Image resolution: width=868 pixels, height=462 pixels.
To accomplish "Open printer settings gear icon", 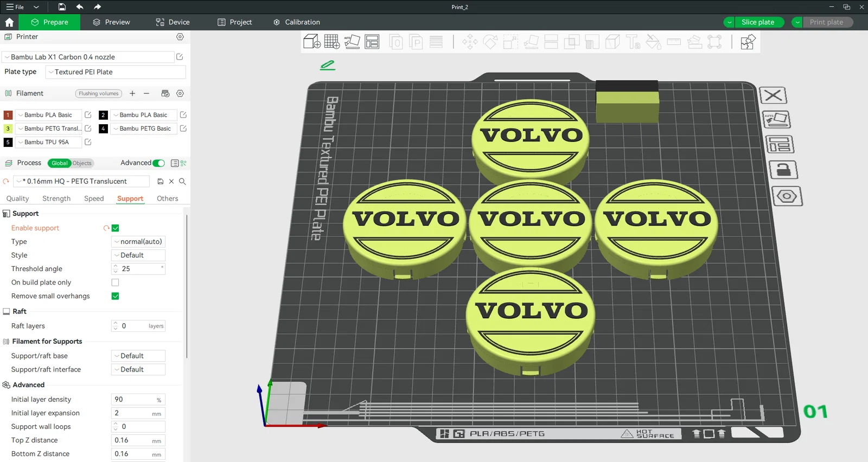I will tap(180, 37).
